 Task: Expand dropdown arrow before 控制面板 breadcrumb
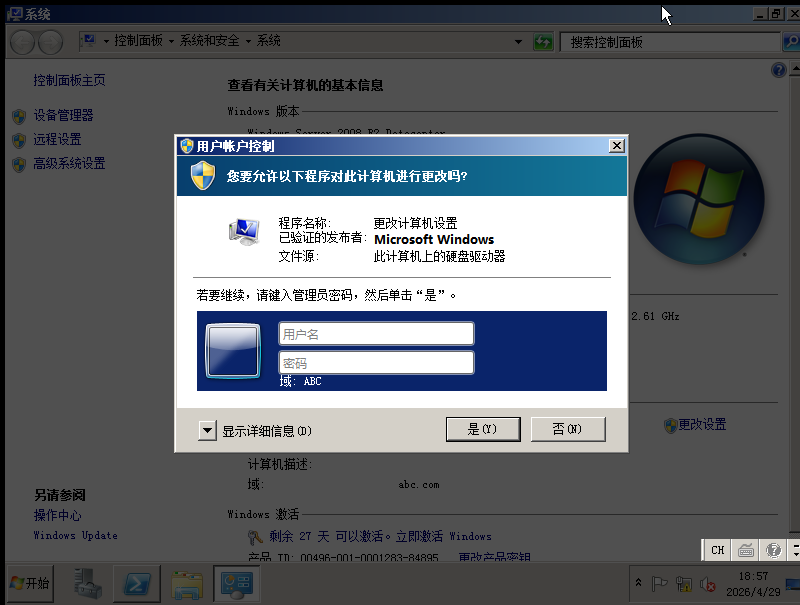(x=106, y=41)
